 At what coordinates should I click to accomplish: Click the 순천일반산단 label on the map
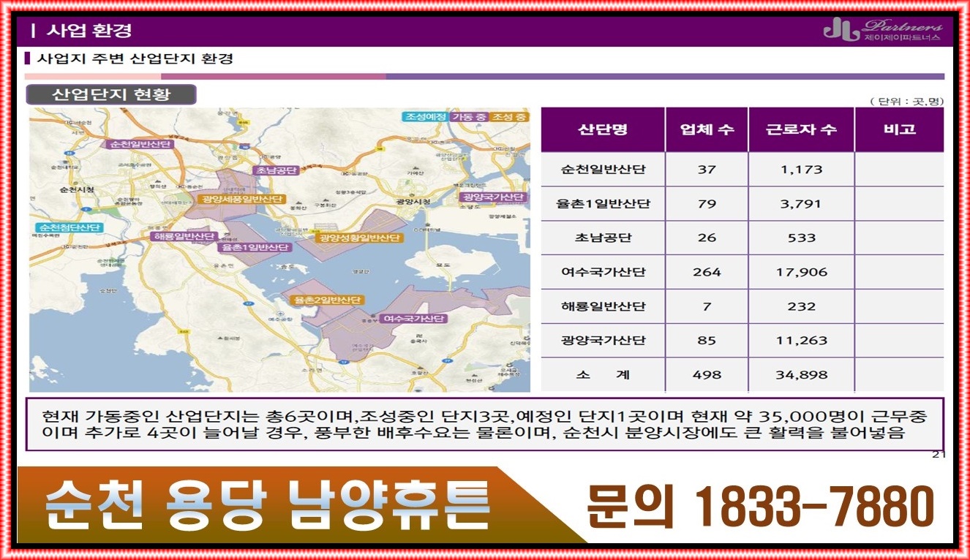(x=139, y=145)
